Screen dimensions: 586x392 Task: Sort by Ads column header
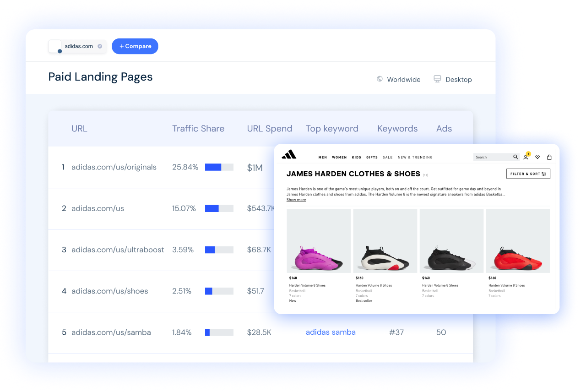444,129
